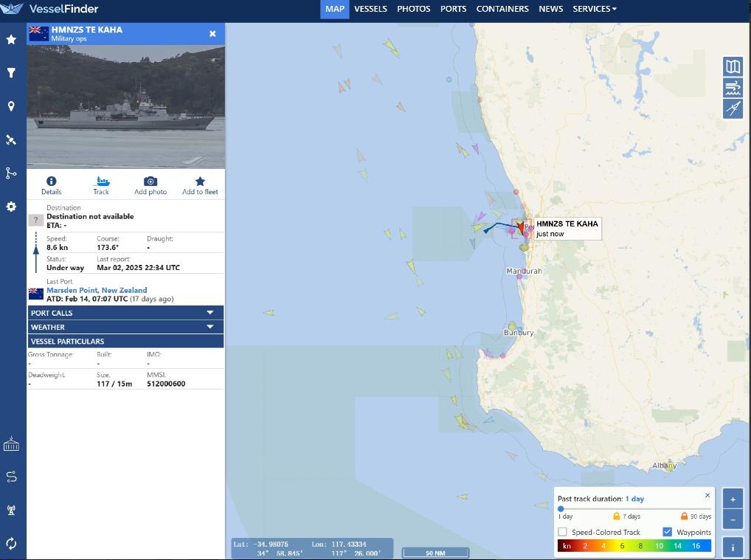The image size is (751, 560).
Task: Click the course value 173.6°
Action: [x=108, y=248]
